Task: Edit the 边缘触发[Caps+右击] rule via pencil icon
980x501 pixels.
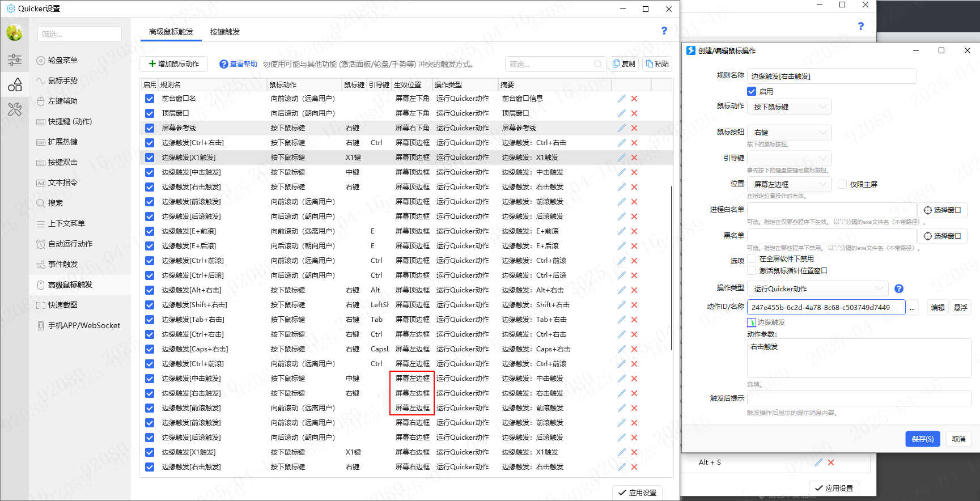Action: click(x=622, y=349)
